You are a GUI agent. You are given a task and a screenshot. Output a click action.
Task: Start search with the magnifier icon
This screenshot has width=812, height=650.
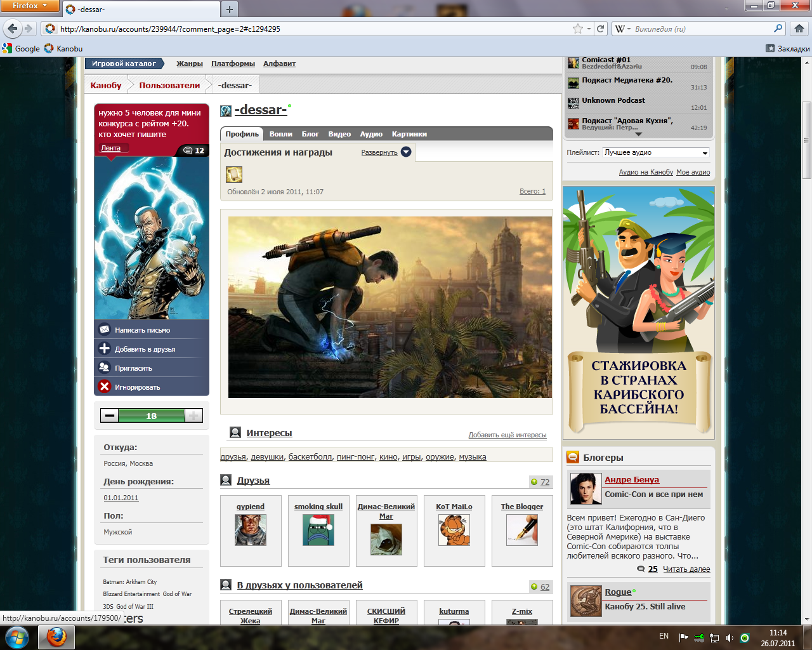pyautogui.click(x=778, y=29)
